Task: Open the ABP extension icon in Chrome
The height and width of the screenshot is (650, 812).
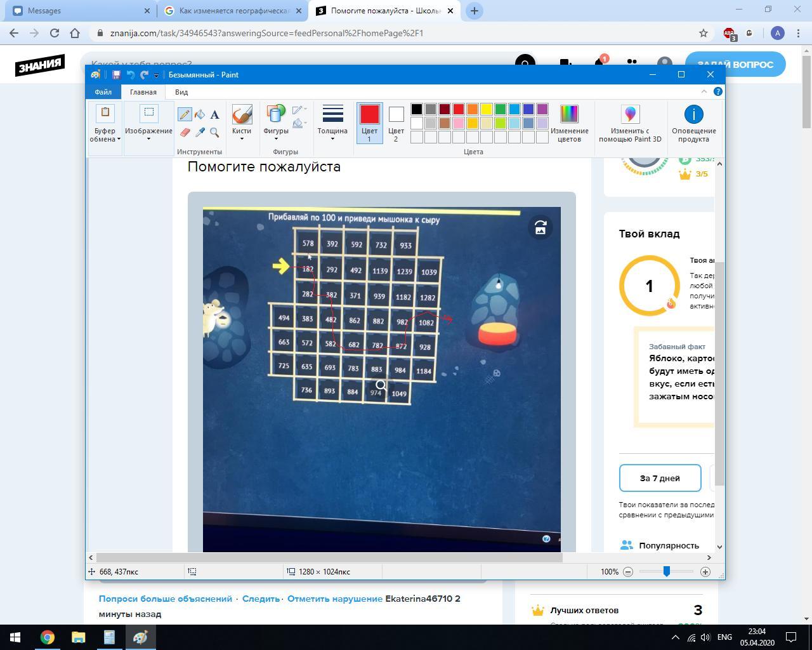Action: tap(729, 34)
